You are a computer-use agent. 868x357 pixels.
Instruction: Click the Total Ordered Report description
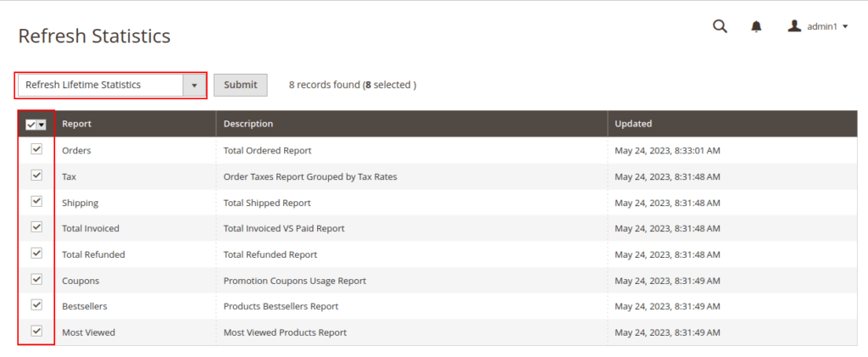pyautogui.click(x=268, y=151)
